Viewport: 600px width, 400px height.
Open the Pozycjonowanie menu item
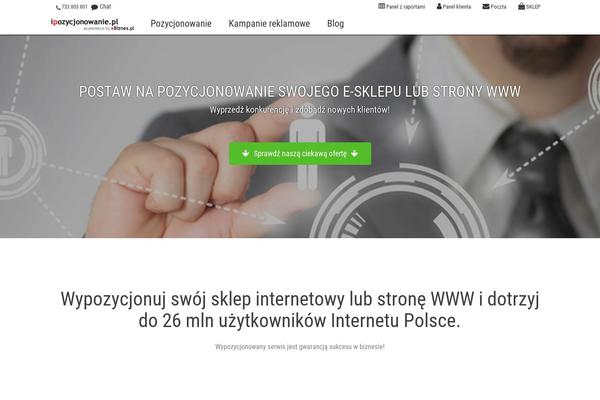coord(181,24)
